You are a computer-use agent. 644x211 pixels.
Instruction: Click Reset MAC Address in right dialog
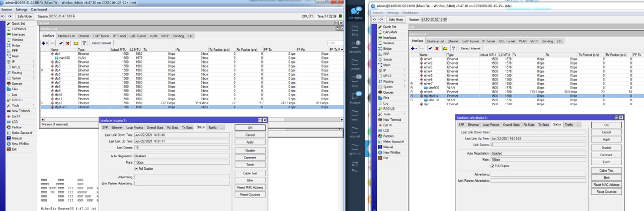click(606, 184)
